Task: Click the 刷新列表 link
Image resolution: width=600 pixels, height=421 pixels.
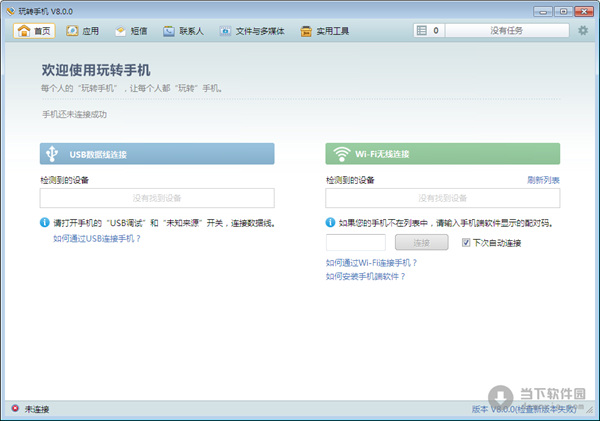Action: point(543,180)
